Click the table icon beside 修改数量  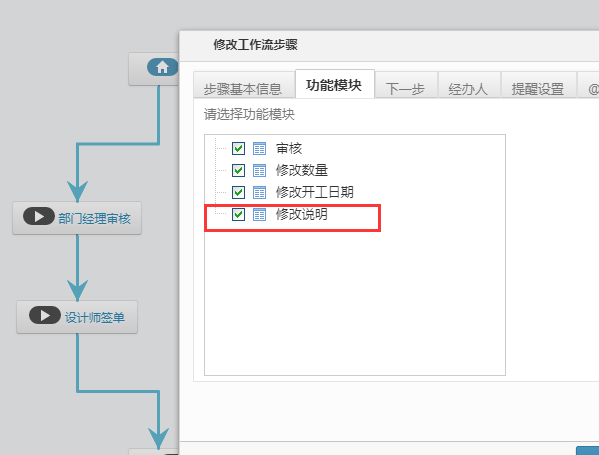tap(259, 170)
